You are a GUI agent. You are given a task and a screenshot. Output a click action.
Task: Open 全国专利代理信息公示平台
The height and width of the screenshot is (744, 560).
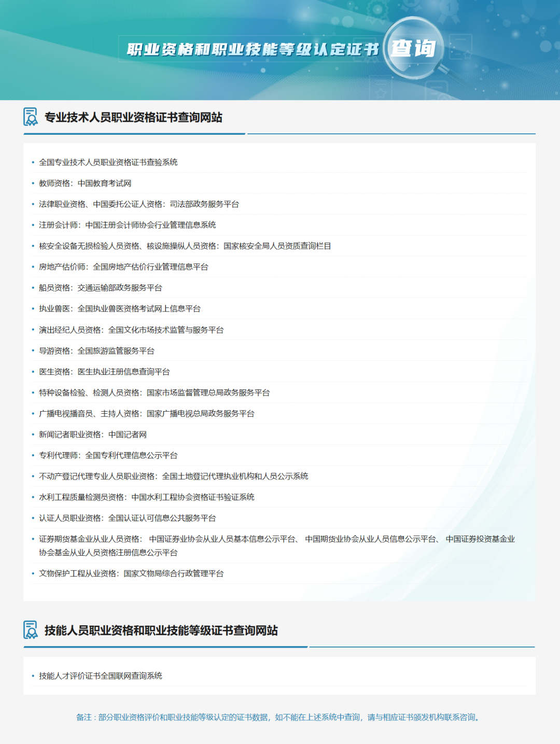point(131,456)
